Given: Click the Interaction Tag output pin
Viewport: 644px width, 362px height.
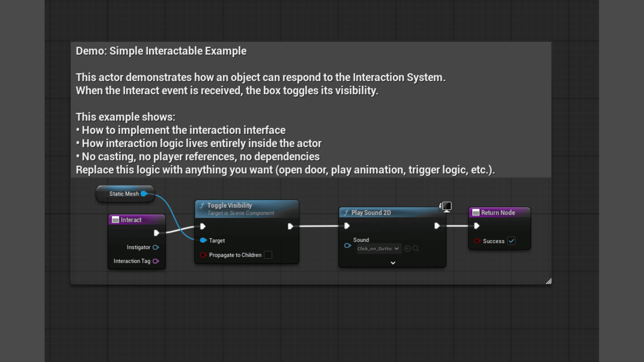Looking at the screenshot, I should point(156,261).
